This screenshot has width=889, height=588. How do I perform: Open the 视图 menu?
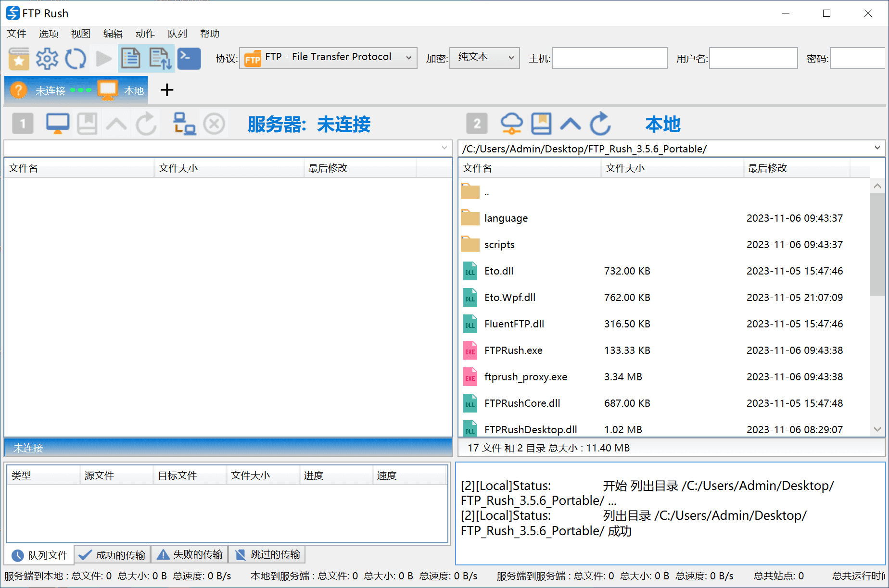pyautogui.click(x=81, y=34)
